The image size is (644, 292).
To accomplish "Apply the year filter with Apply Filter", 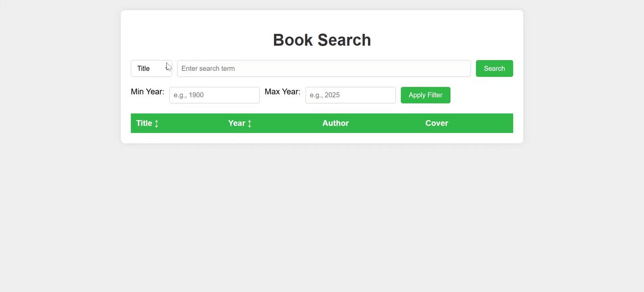I will click(425, 95).
